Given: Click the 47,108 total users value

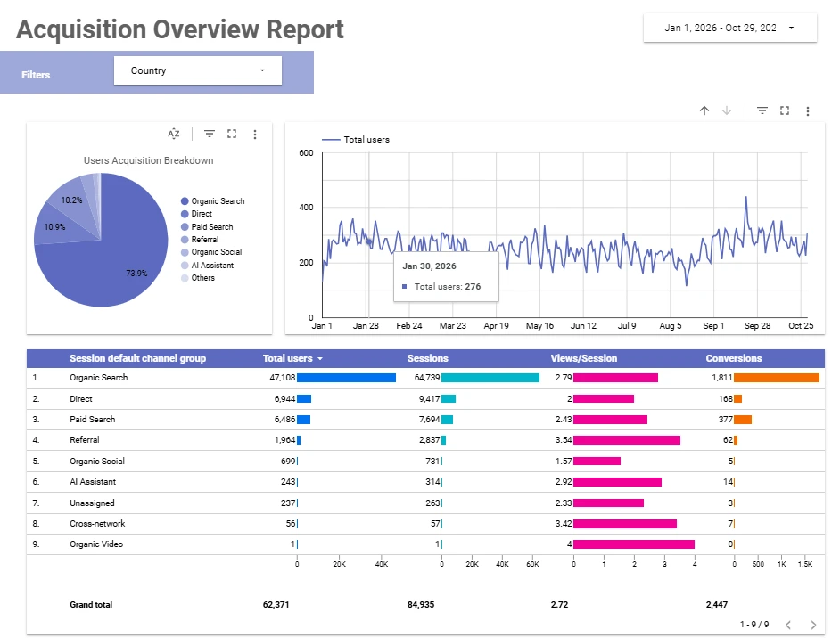Looking at the screenshot, I should point(283,377).
